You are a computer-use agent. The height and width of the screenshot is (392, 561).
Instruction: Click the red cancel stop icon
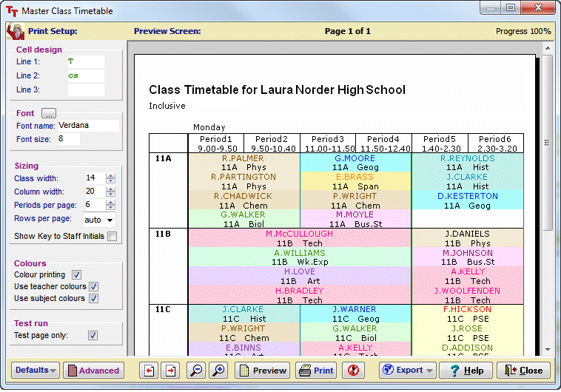coord(353,371)
